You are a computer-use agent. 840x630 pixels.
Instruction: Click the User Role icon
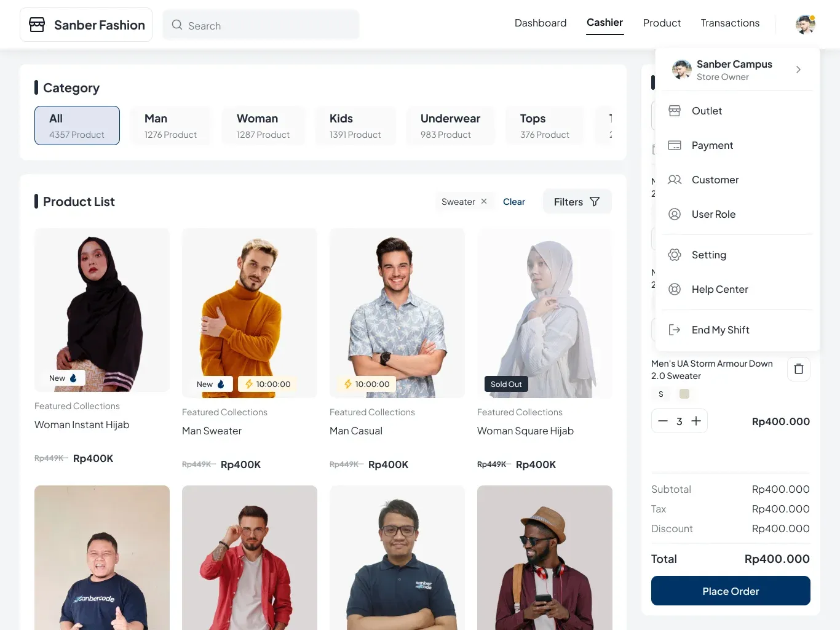675,214
